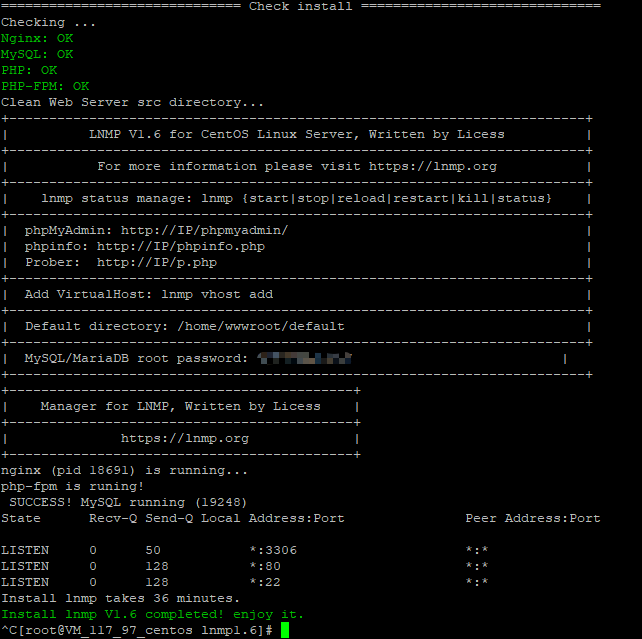
Task: Click the green 'PHP: OK' line
Action: coord(29,70)
